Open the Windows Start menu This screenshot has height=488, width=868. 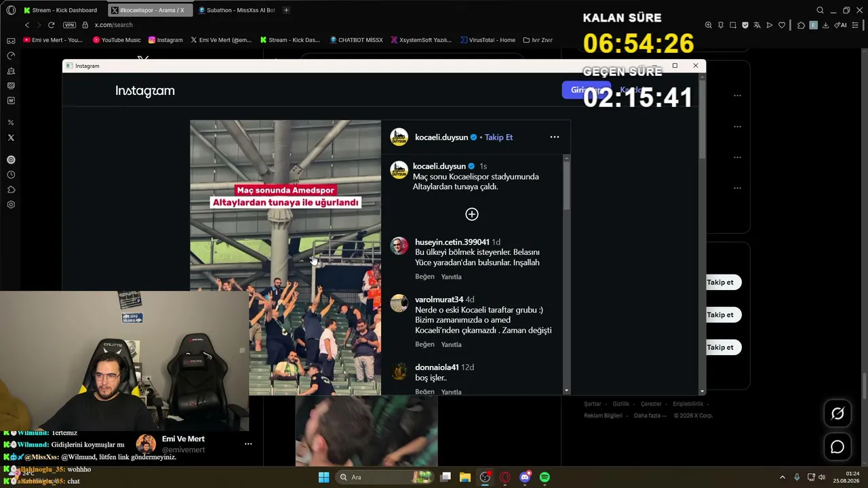[323, 477]
